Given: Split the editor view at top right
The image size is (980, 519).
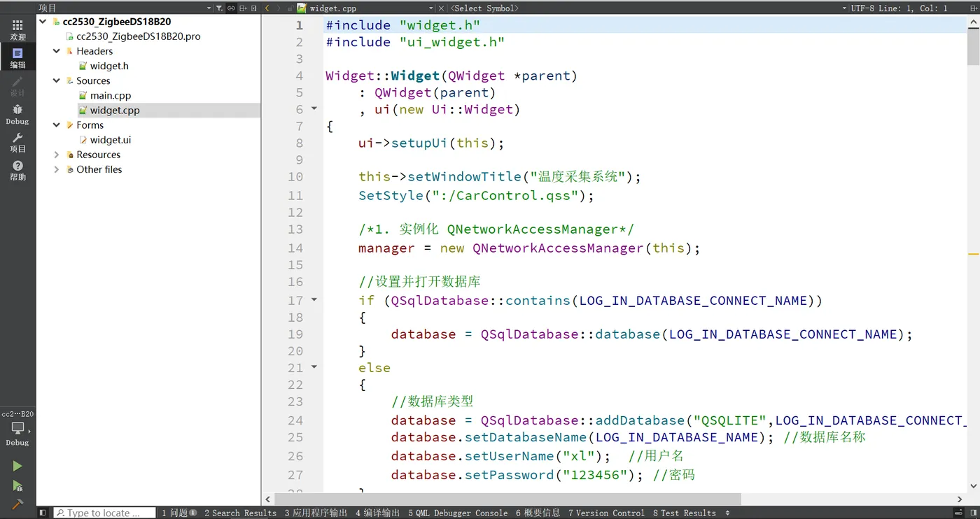Looking at the screenshot, I should point(973,8).
